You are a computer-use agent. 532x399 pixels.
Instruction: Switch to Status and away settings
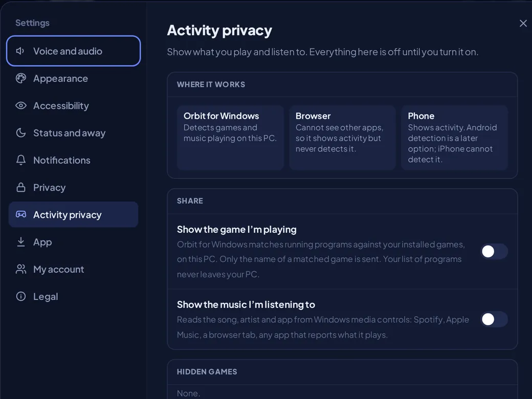[x=73, y=132]
